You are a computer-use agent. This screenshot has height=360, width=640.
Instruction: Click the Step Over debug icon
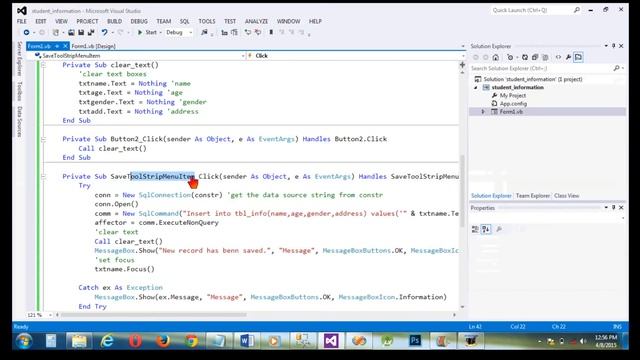(x=234, y=32)
